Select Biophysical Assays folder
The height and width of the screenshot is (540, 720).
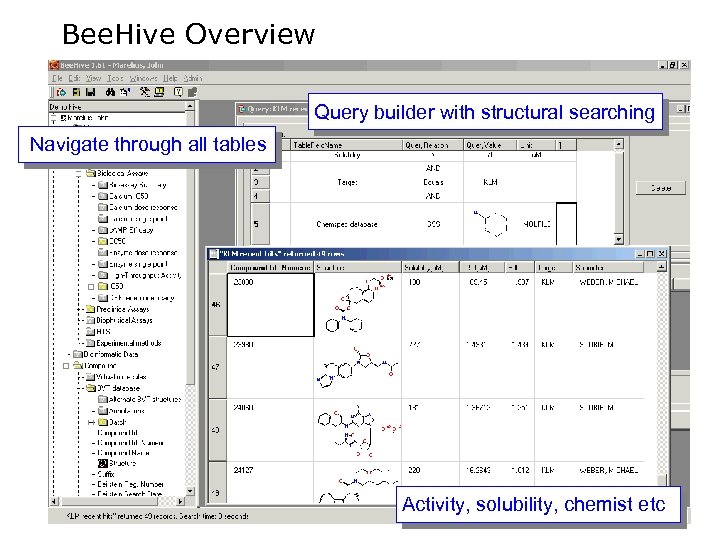click(124, 321)
